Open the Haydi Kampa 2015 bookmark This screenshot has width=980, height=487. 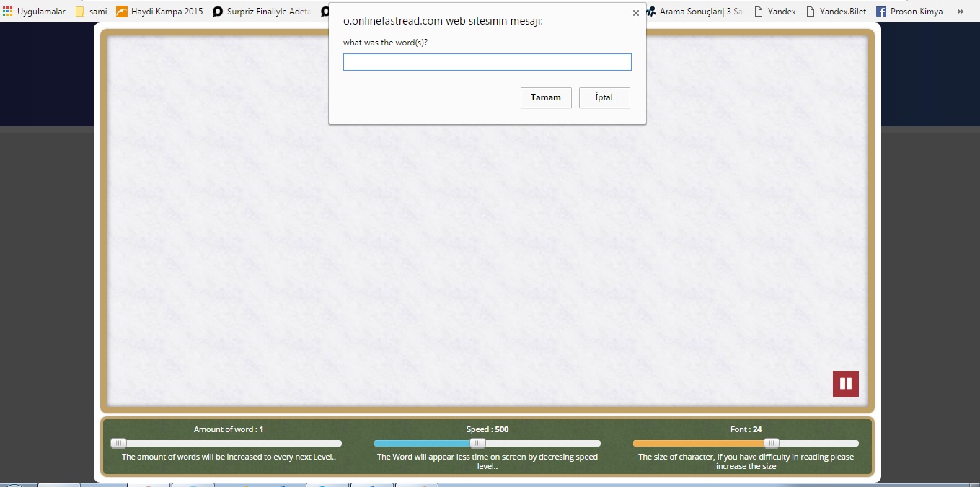(x=159, y=12)
